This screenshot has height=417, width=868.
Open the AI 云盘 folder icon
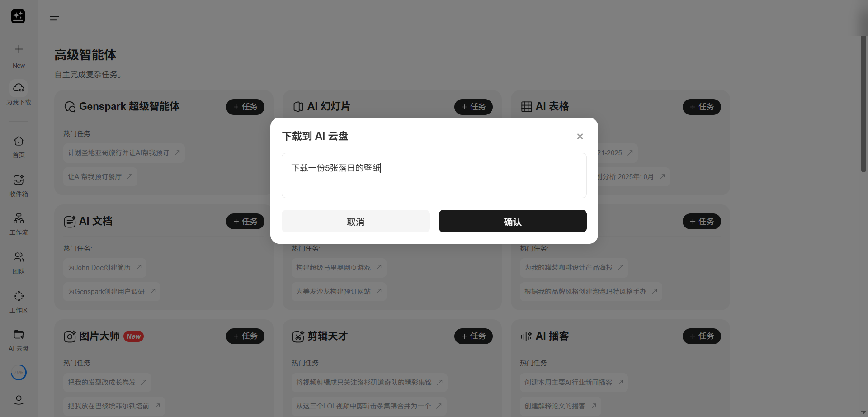click(19, 335)
